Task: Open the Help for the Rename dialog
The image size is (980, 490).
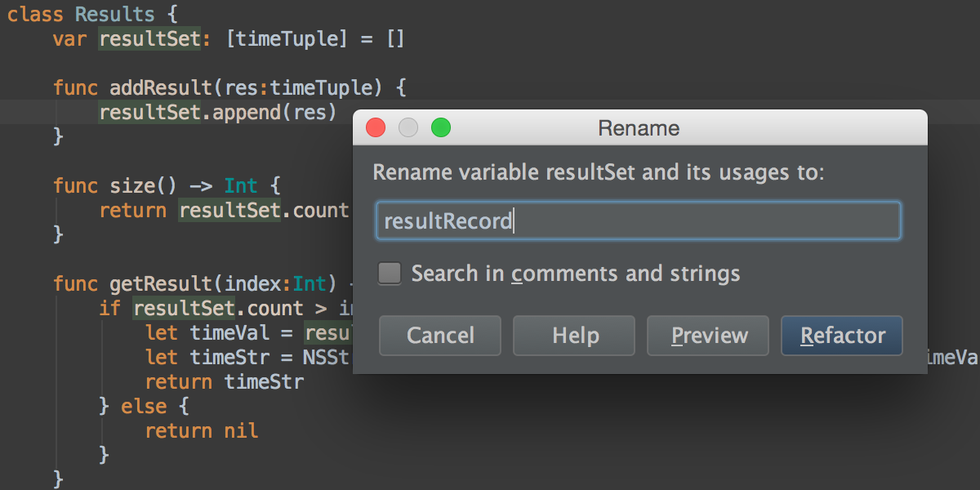Action: (573, 335)
